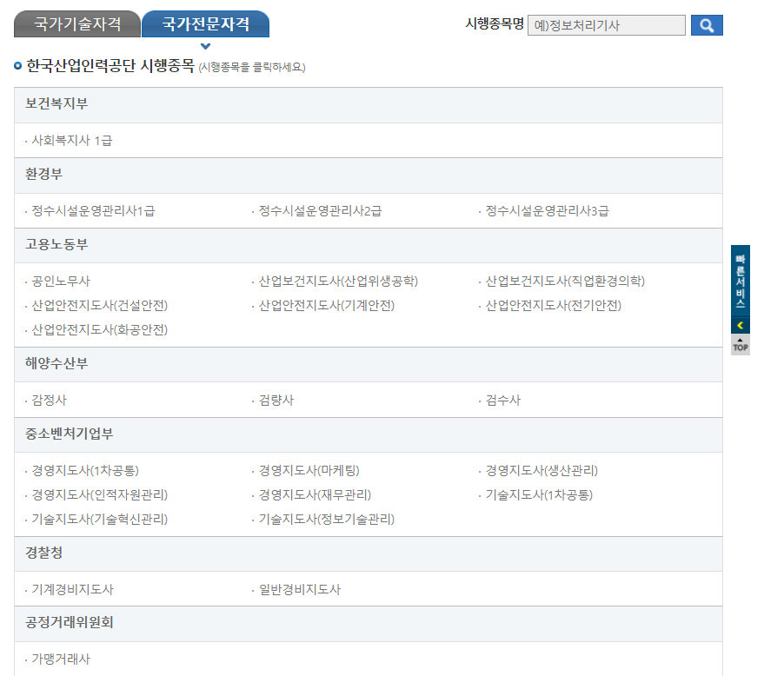Click the 한국산업인력공단 시행종목 heading
The height and width of the screenshot is (676, 784).
pos(110,65)
